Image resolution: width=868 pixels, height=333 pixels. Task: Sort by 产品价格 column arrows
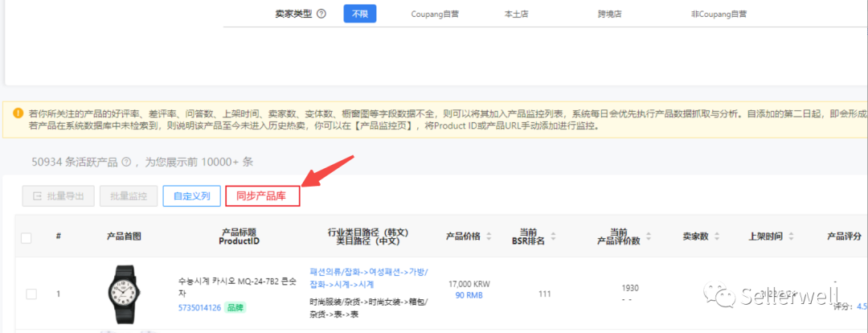click(x=489, y=236)
